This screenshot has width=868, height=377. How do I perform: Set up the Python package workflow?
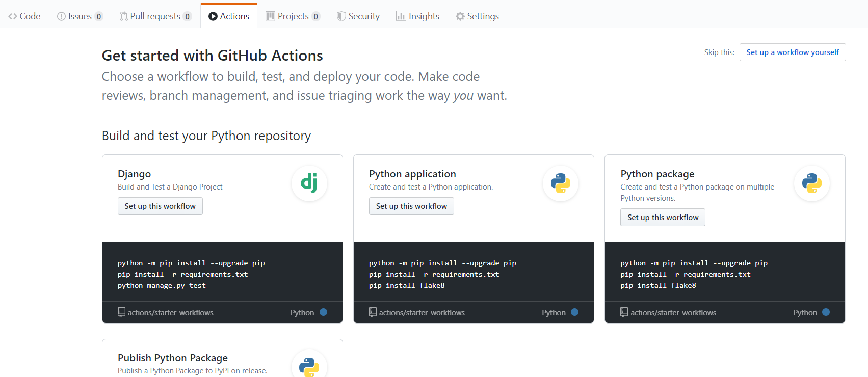tap(663, 218)
